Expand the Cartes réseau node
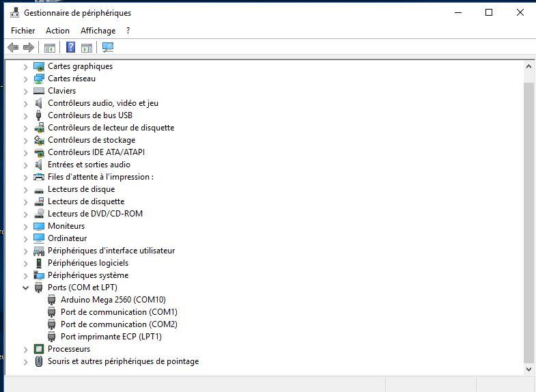This screenshot has height=392, width=536. point(26,79)
